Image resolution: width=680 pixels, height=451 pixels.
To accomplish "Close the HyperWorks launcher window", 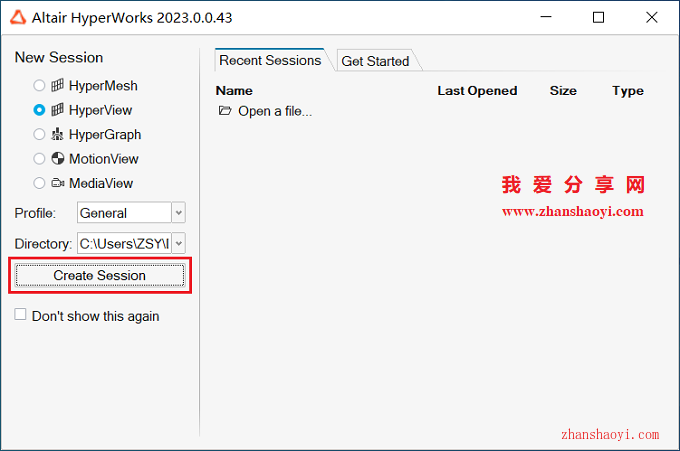I will (651, 17).
